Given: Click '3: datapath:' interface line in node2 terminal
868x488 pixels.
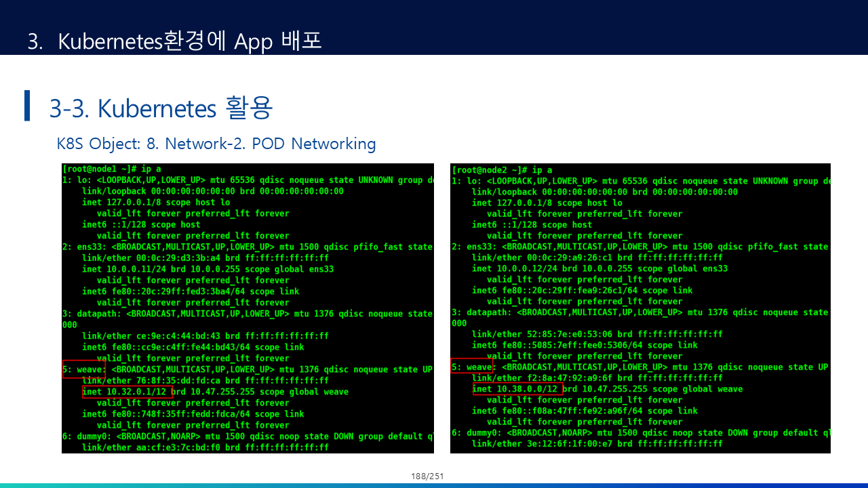Looking at the screenshot, I should [x=640, y=312].
